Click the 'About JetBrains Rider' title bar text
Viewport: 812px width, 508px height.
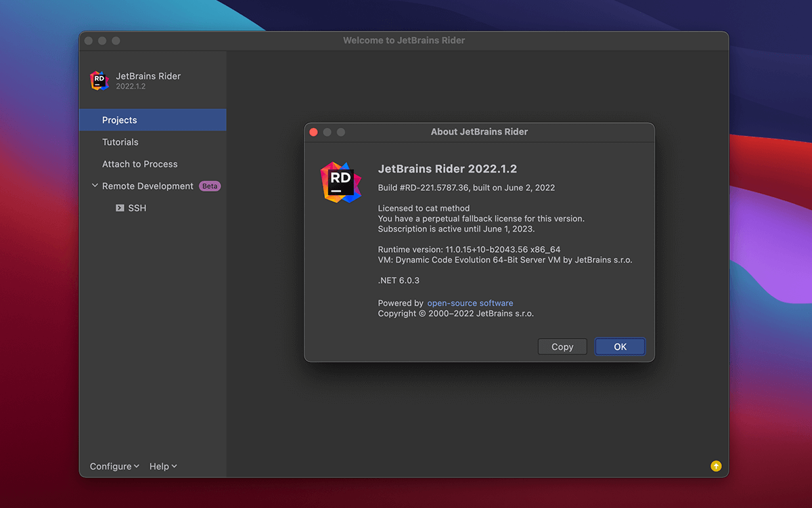coord(479,132)
